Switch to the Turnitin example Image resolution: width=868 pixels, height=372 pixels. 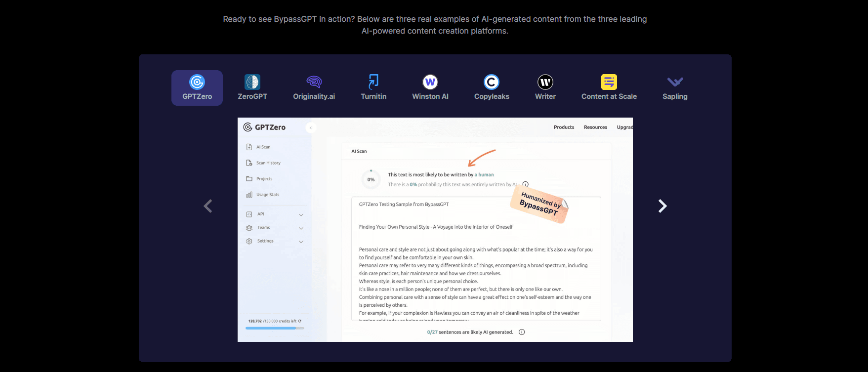coord(373,88)
